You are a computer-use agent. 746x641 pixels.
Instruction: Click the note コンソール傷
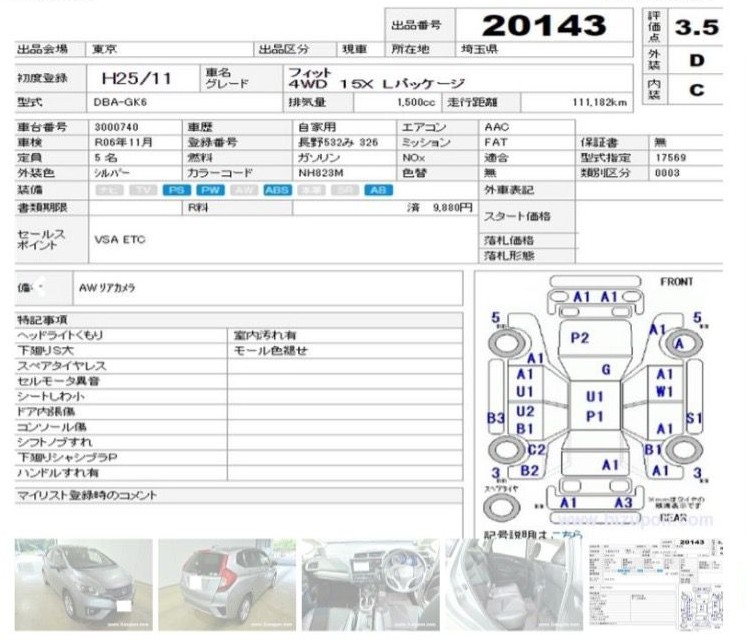tap(51, 427)
